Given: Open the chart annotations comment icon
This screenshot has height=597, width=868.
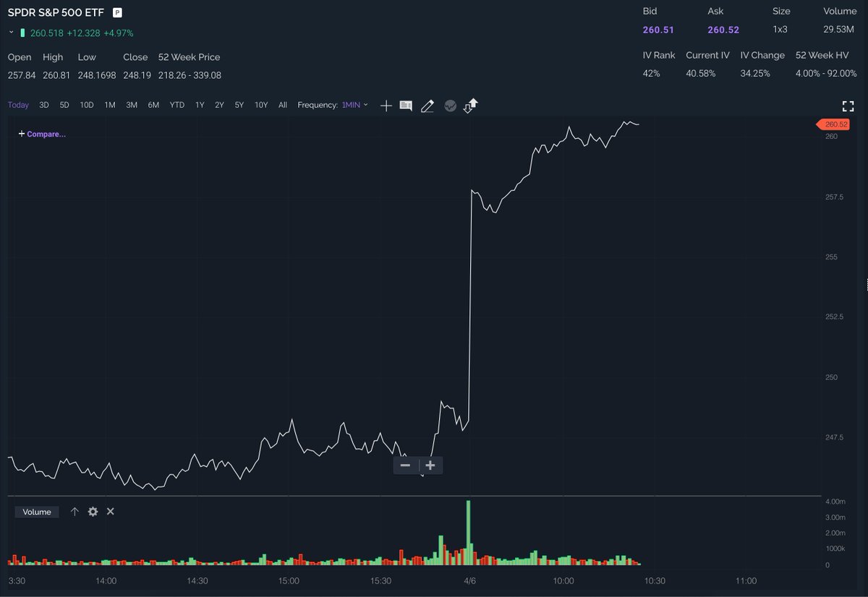Looking at the screenshot, I should [x=406, y=106].
